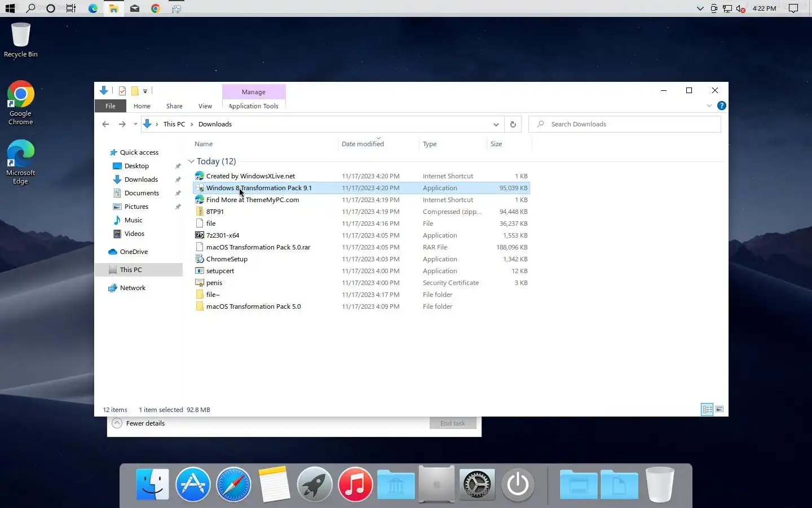Switch to details view layout icon

(707, 409)
